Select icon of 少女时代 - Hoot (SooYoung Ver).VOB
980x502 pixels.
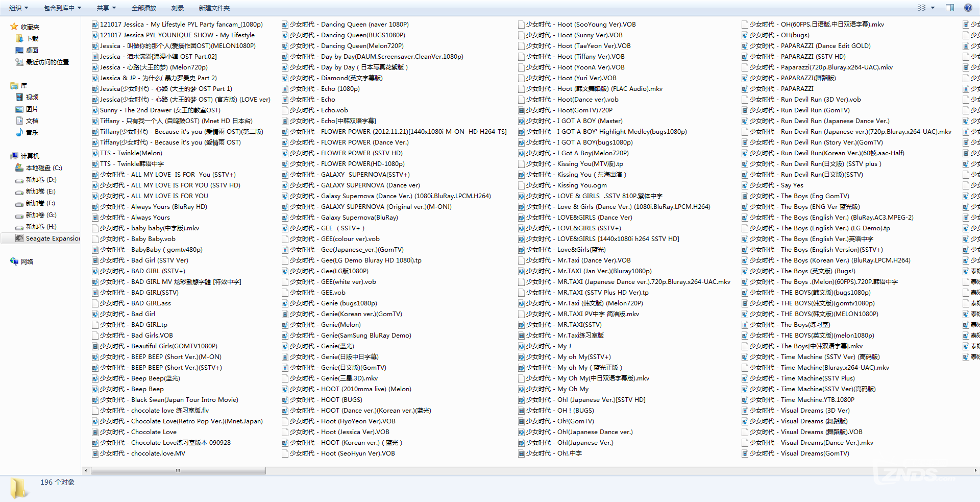pyautogui.click(x=521, y=24)
